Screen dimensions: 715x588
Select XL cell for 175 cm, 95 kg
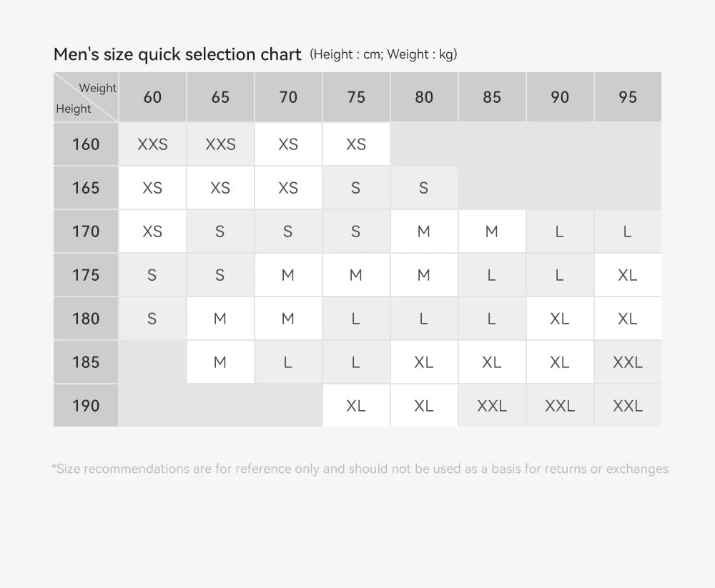point(628,275)
